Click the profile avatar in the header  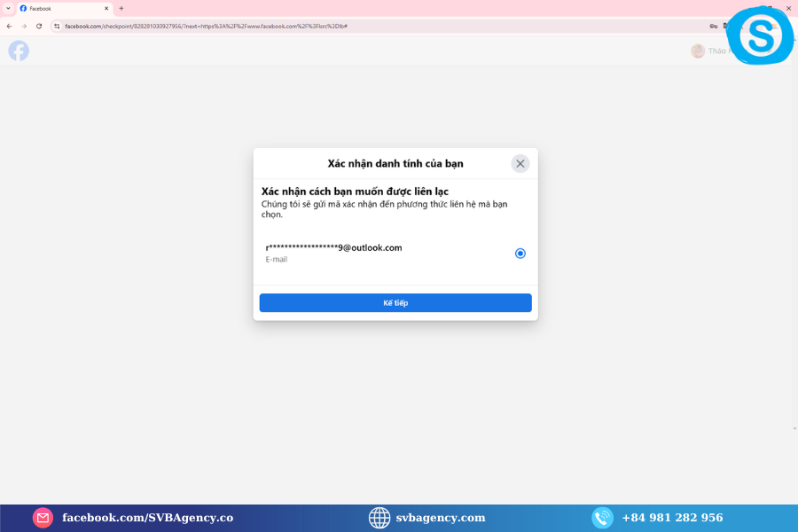point(698,51)
